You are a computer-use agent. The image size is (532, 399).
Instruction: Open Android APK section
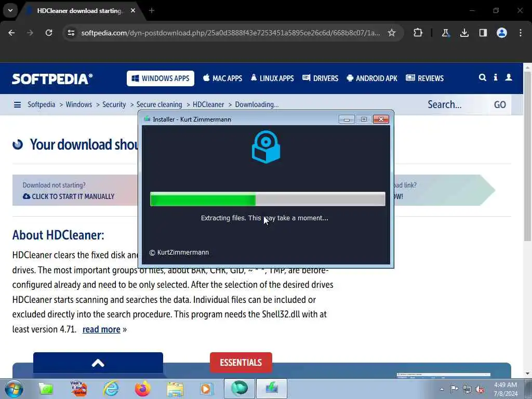(x=372, y=78)
